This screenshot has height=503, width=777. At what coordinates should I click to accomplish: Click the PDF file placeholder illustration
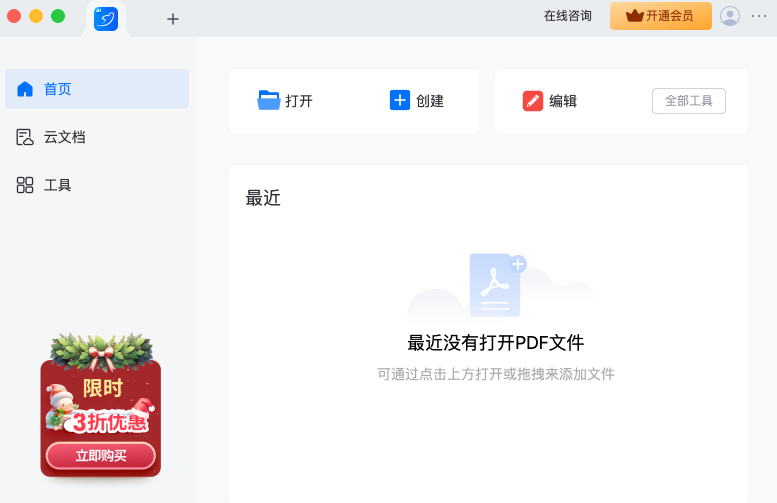(x=497, y=285)
